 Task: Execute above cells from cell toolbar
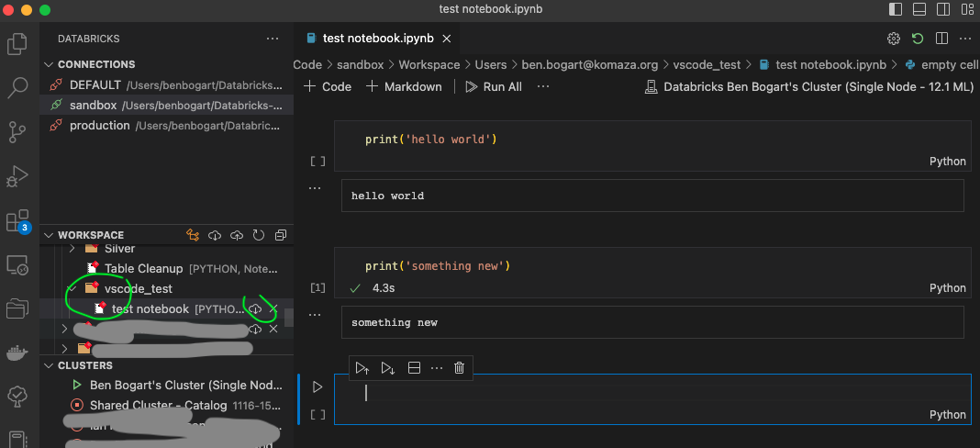(x=362, y=368)
